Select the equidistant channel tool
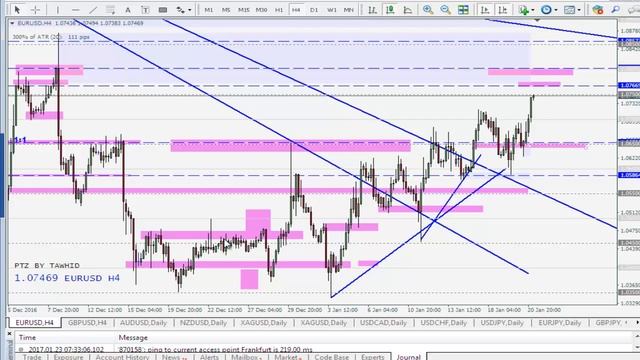The width and height of the screenshot is (640, 360). coord(110,9)
